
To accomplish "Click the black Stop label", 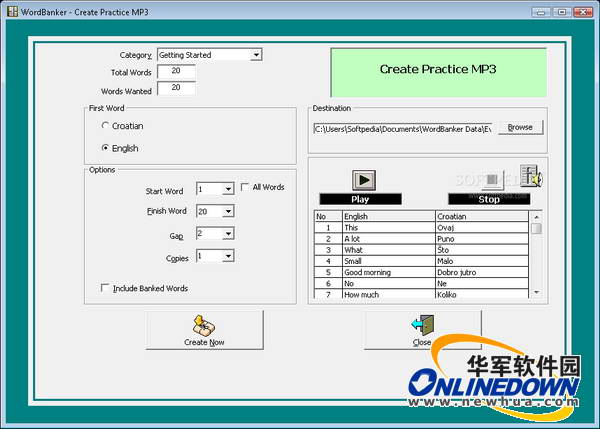I will tap(489, 199).
